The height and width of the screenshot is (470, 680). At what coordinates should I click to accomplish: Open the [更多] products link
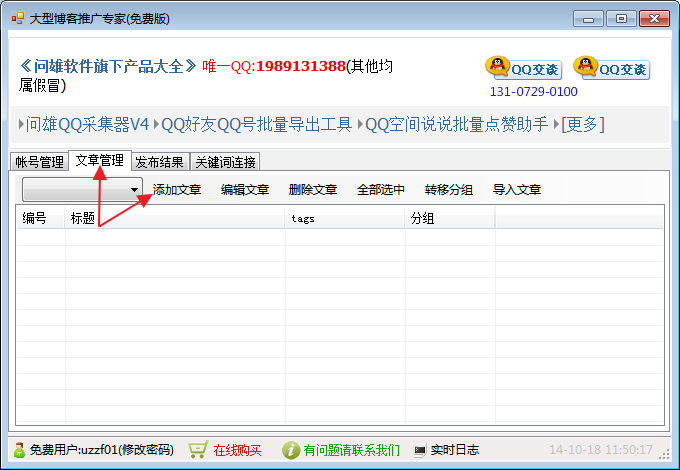pos(582,124)
